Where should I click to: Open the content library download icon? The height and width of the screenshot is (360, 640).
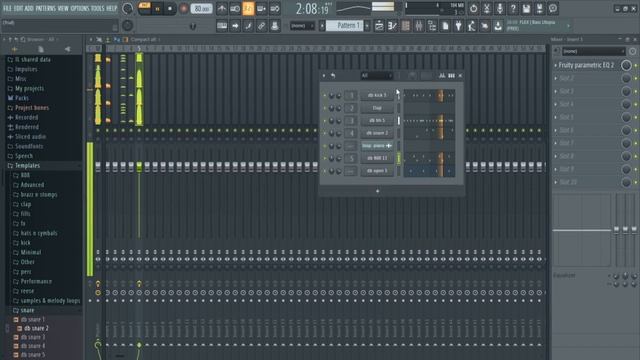(498, 26)
